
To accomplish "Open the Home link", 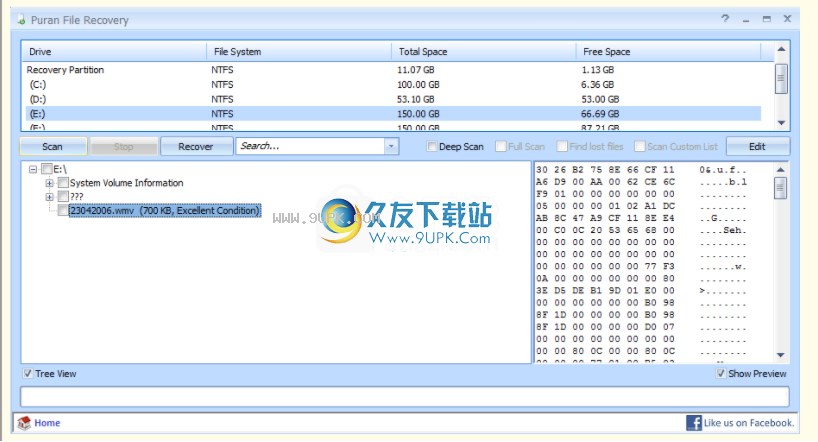I will pyautogui.click(x=47, y=423).
